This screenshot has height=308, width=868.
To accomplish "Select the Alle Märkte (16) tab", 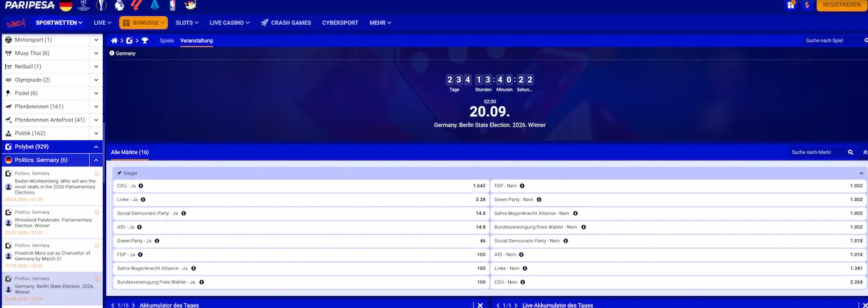I will (x=130, y=152).
